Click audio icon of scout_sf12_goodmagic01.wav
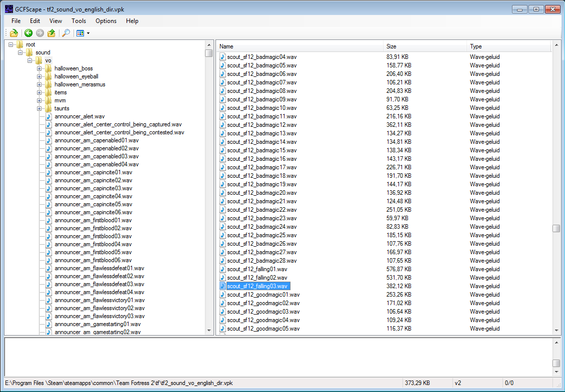This screenshot has width=565, height=392. 222,295
